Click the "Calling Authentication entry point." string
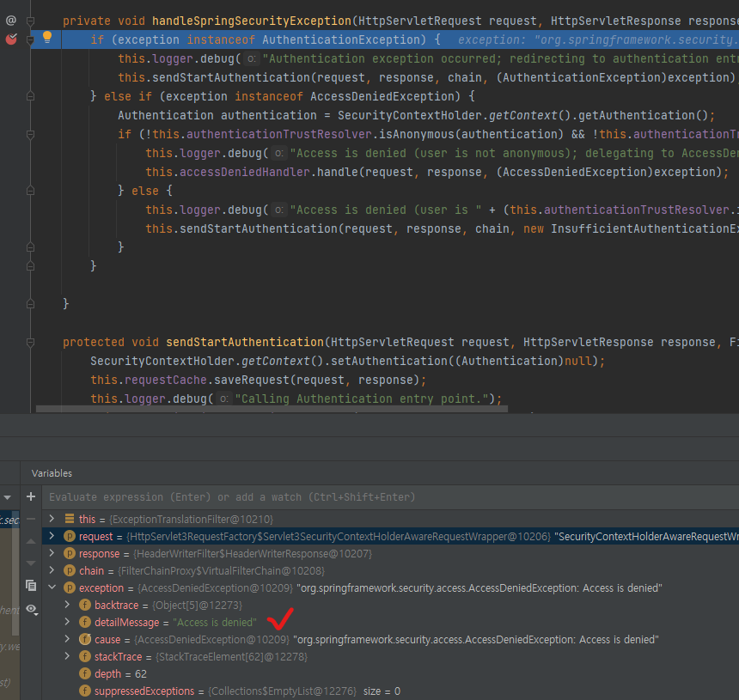 point(362,399)
